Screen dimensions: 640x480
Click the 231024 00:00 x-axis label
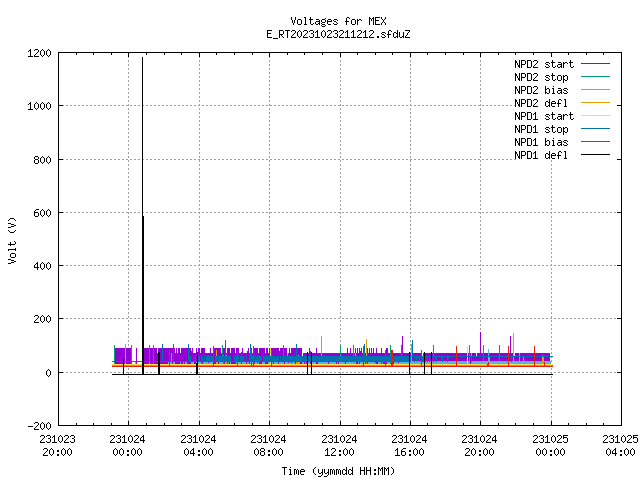tap(128, 446)
